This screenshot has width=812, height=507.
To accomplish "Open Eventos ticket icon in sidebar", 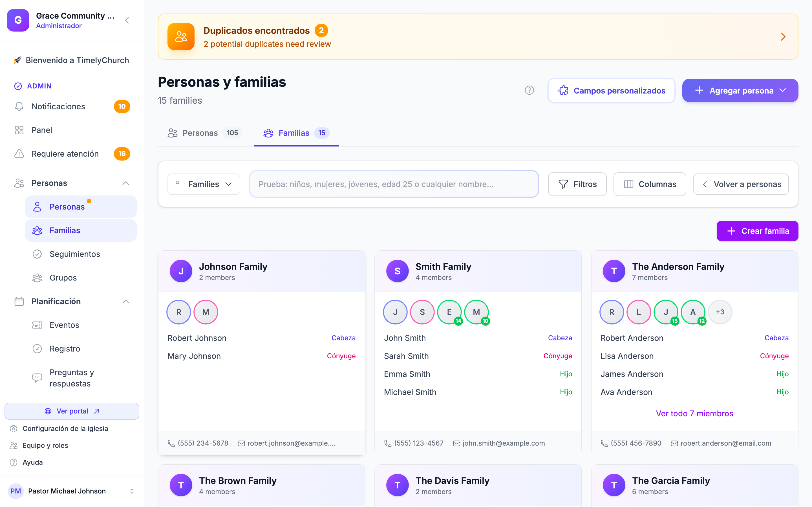I will click(x=37, y=325).
